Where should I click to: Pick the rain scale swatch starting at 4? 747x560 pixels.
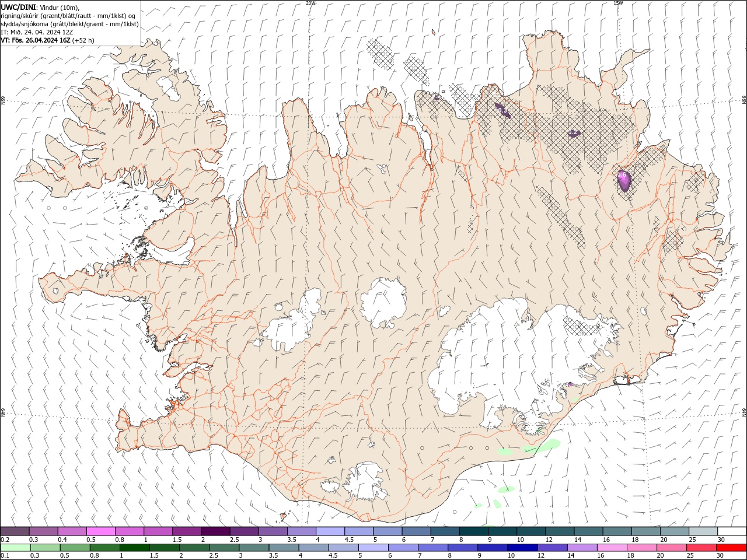pos(313,548)
